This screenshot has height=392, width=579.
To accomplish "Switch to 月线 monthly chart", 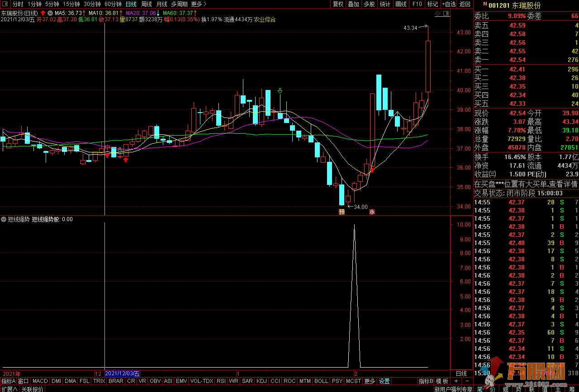I will coord(162,4).
